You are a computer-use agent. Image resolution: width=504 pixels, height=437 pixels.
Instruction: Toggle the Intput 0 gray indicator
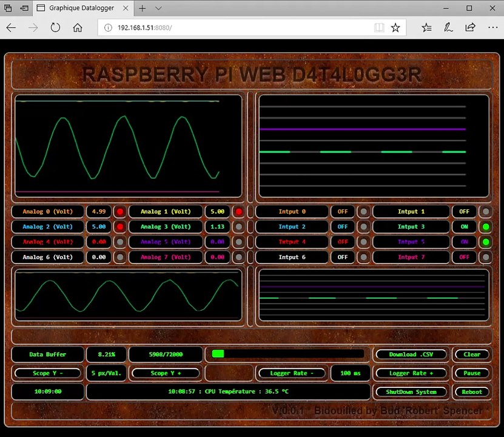[x=363, y=212]
